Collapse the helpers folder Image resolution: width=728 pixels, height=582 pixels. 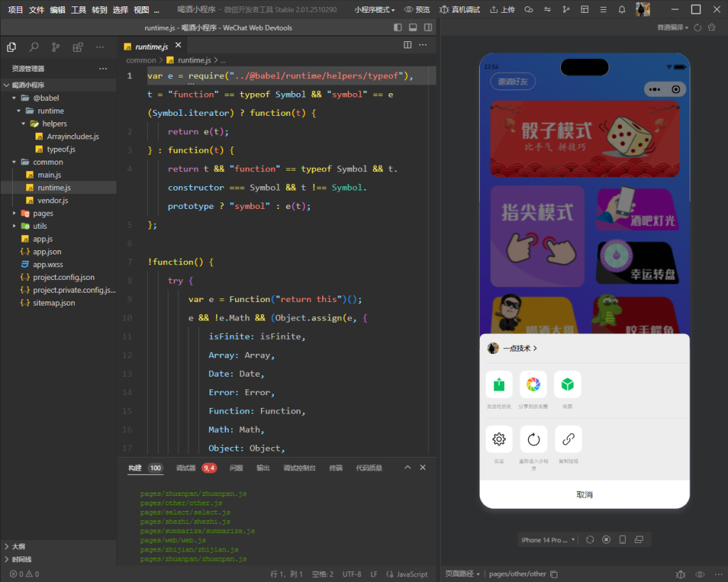pyautogui.click(x=23, y=124)
